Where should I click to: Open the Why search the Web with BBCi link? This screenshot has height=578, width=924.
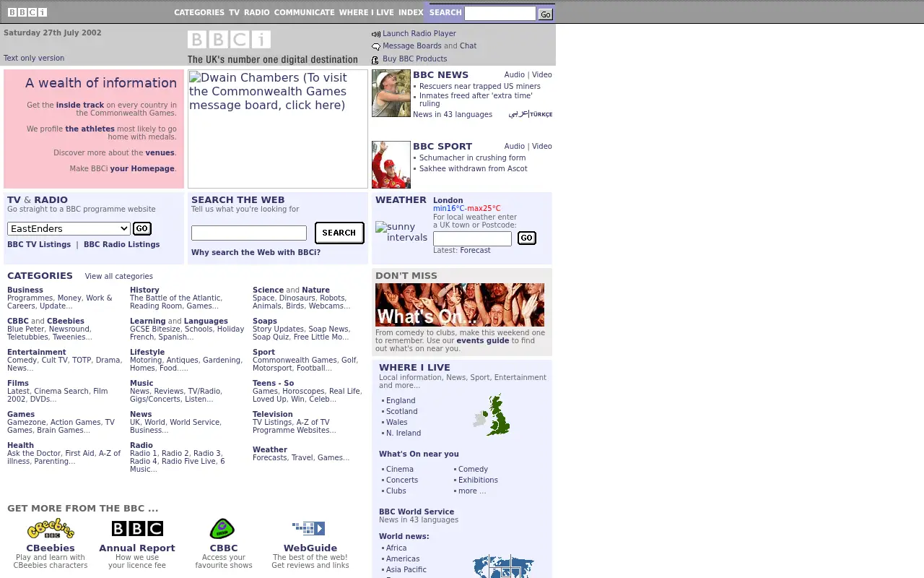[256, 252]
